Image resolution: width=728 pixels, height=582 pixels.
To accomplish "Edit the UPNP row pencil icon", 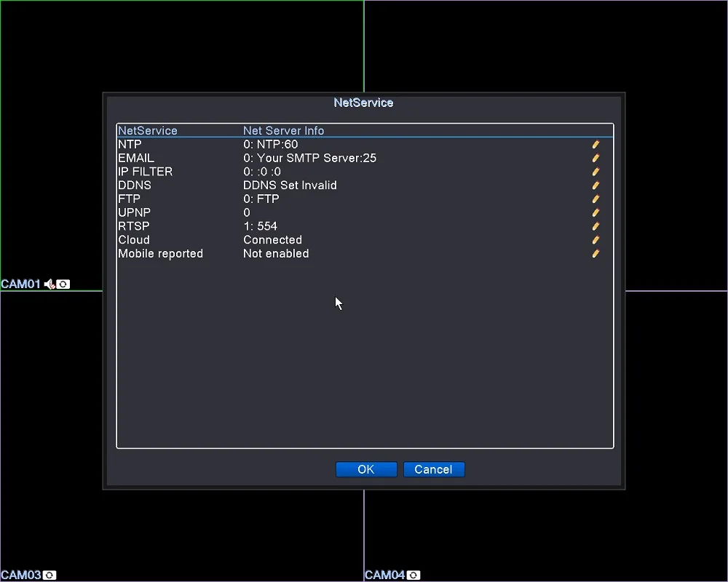I will coord(596,212).
